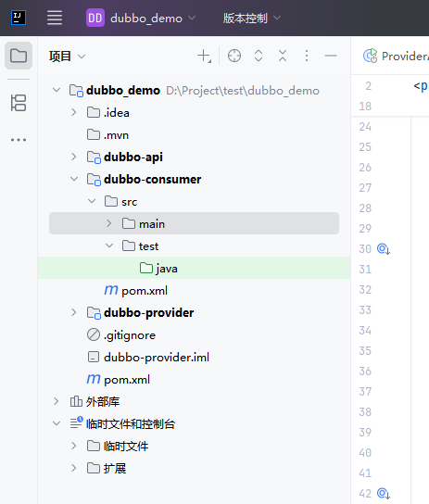Collapse all tree nodes icon
Screen dimensions: 429x504
tap(283, 56)
